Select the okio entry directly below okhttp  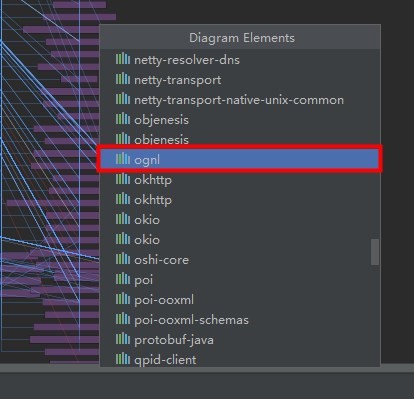(x=240, y=220)
